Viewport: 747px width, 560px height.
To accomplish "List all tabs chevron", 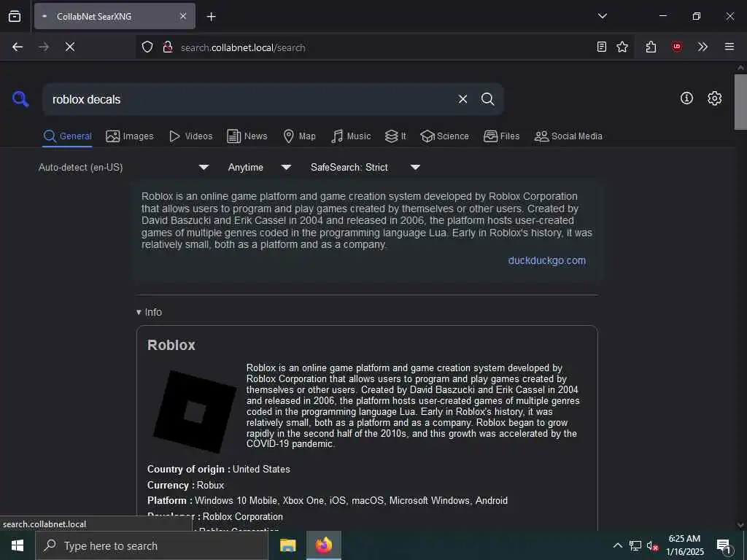I will click(603, 16).
